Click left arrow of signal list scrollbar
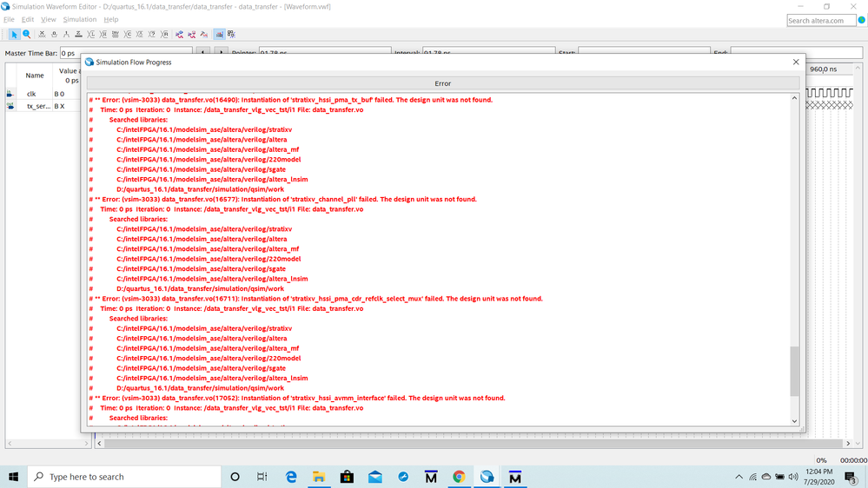The height and width of the screenshot is (488, 868). point(10,443)
